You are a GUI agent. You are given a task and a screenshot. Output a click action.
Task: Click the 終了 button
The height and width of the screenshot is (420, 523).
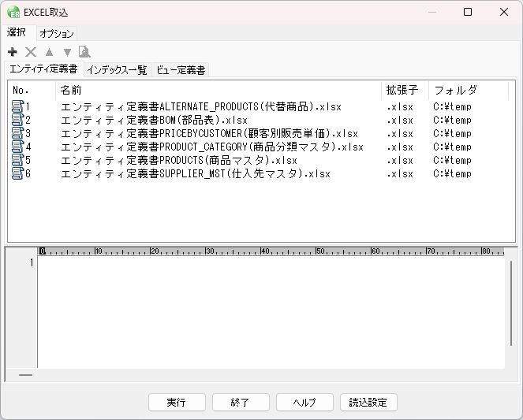[x=241, y=403]
